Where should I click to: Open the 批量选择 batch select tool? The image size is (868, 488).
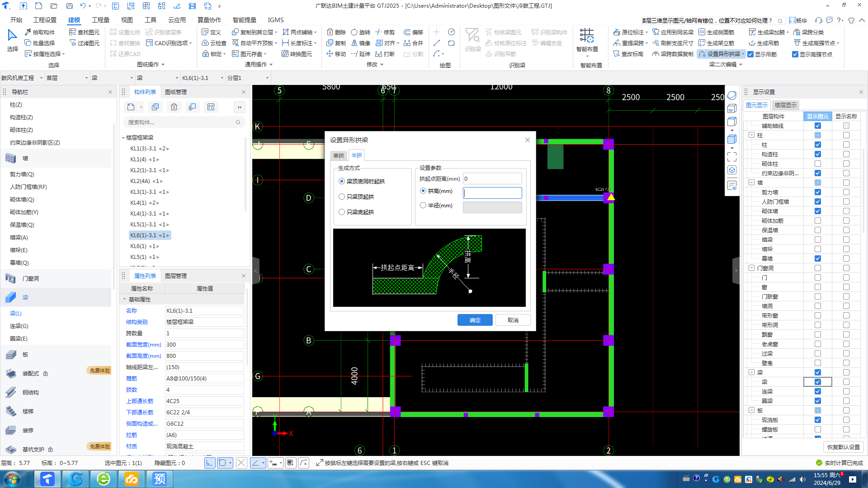click(40, 43)
